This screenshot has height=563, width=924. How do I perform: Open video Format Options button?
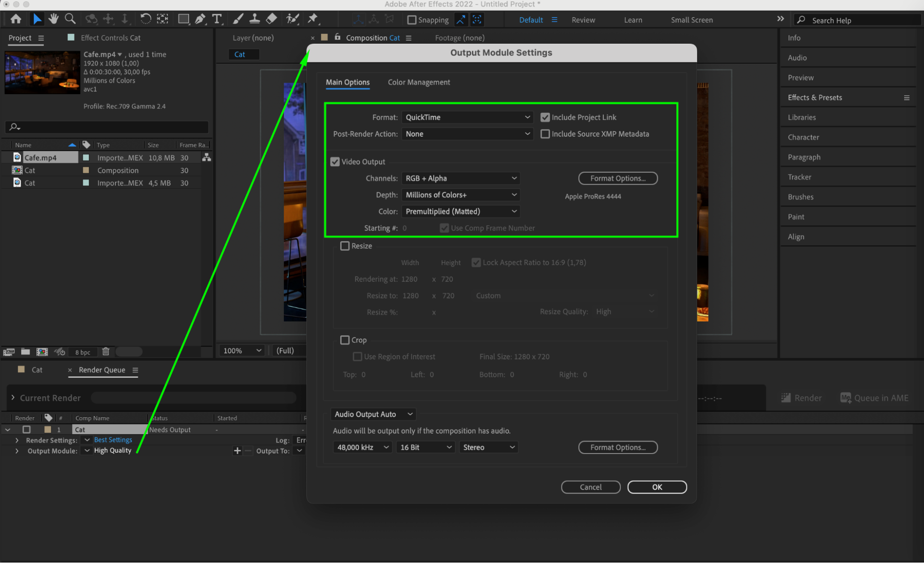(618, 178)
